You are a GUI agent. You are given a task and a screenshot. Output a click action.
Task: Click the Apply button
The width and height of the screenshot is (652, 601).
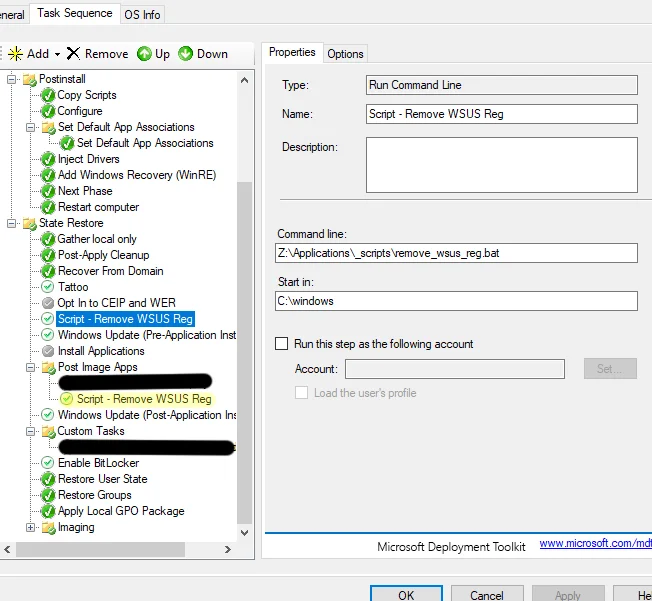click(x=568, y=594)
